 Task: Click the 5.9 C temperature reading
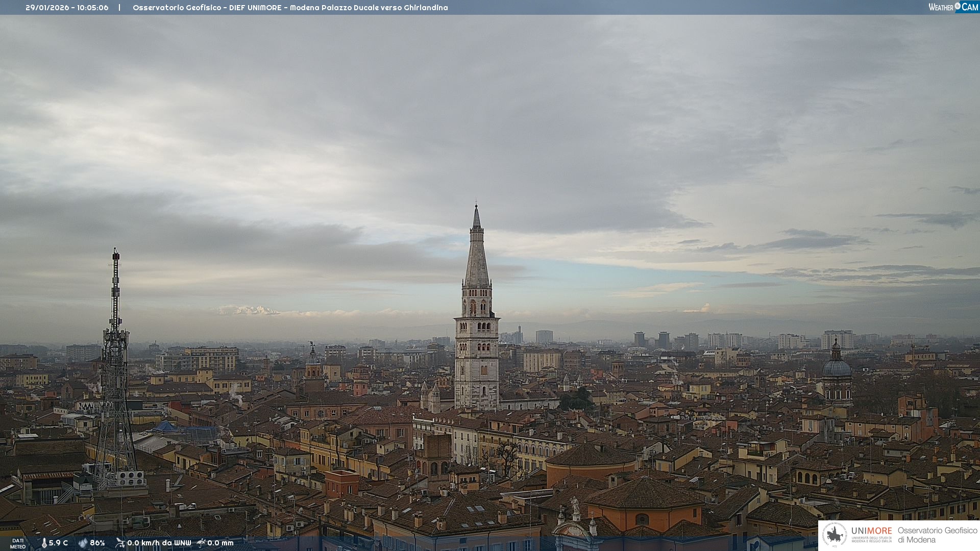(x=58, y=543)
